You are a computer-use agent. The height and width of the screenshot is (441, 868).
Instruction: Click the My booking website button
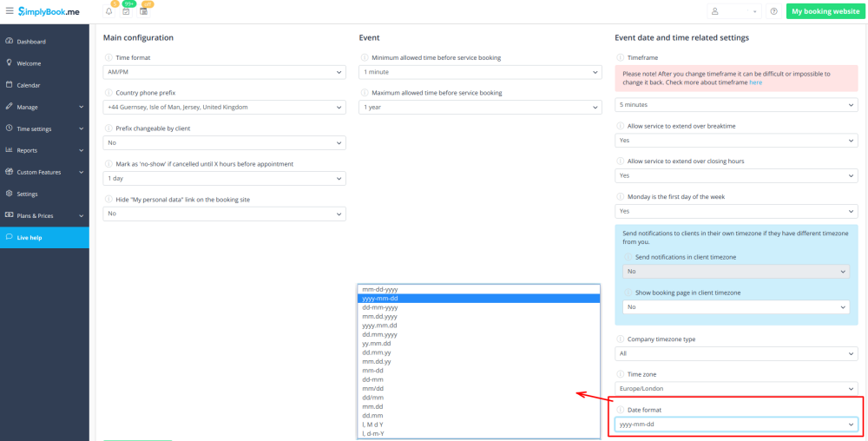coord(824,11)
